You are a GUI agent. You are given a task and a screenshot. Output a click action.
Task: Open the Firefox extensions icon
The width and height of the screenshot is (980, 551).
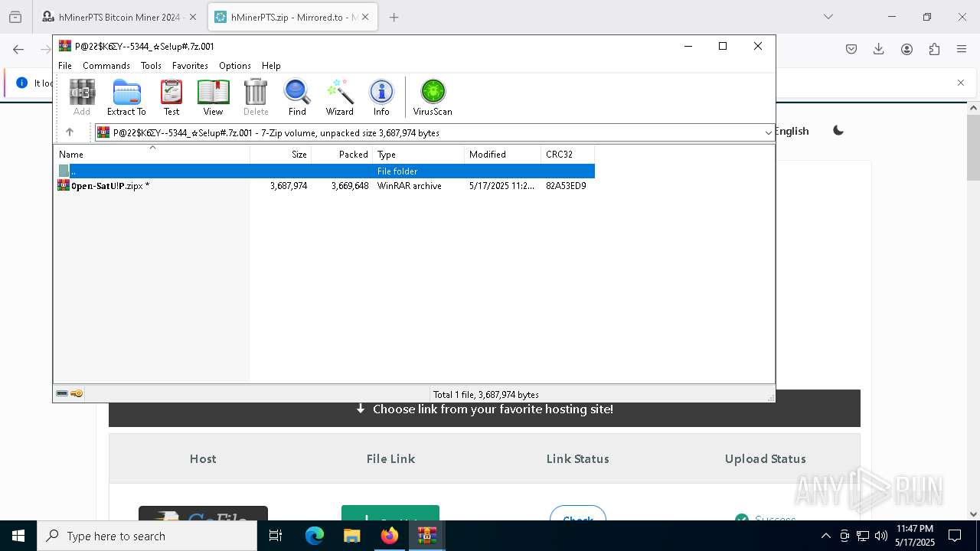934,49
